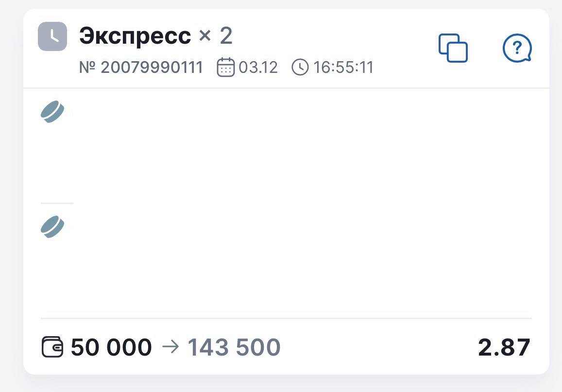Click the Экспресс bet title

[x=135, y=36]
